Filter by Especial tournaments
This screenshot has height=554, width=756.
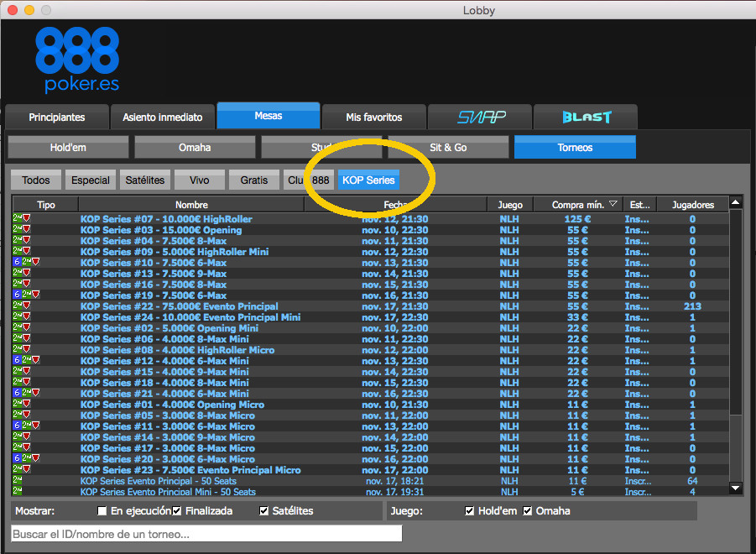tap(91, 180)
